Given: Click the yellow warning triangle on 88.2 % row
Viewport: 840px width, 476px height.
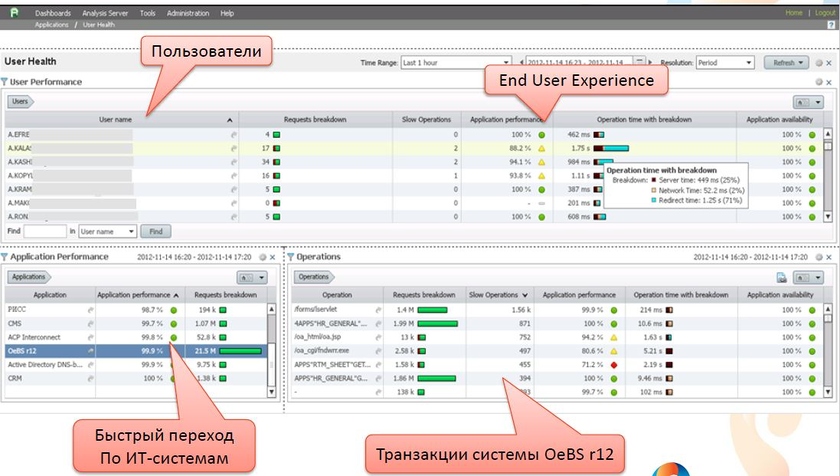Looking at the screenshot, I should (x=541, y=147).
